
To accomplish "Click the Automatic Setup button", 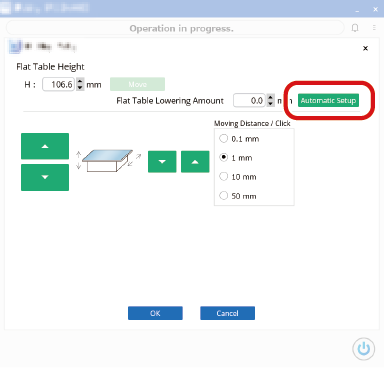I will tap(328, 100).
